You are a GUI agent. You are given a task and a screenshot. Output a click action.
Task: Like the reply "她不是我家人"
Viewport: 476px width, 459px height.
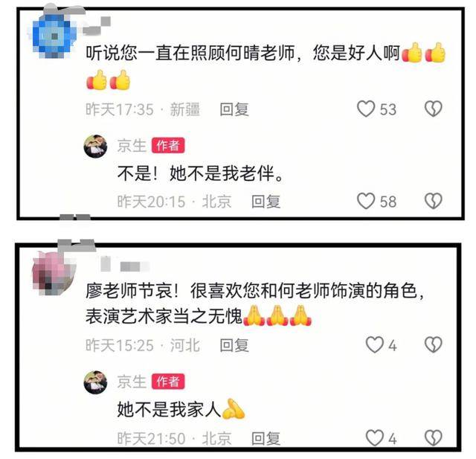click(375, 438)
